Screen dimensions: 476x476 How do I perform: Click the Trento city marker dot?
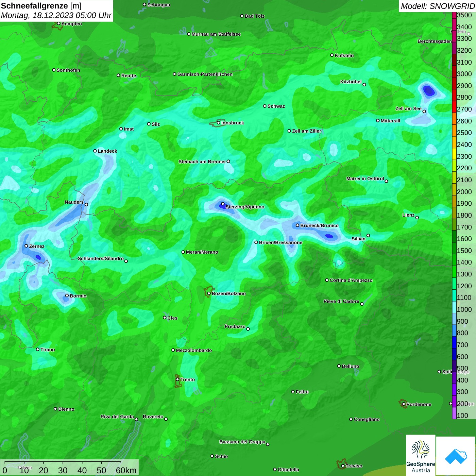pos(177,379)
